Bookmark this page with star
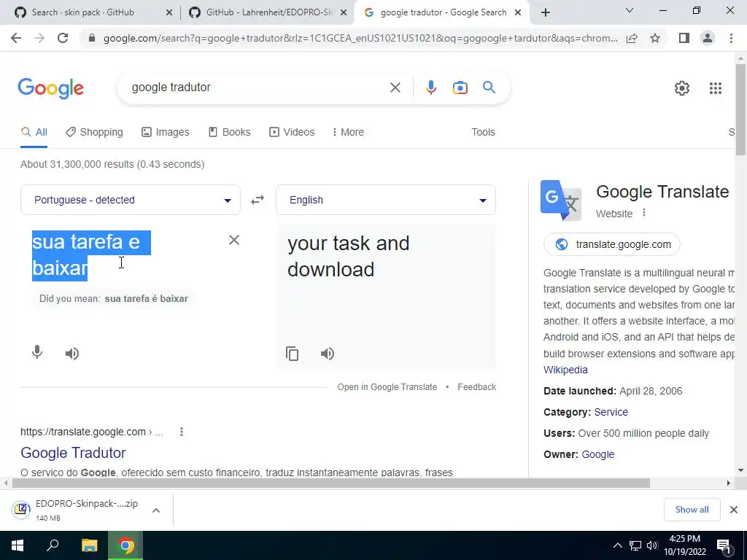Image resolution: width=747 pixels, height=560 pixels. [655, 38]
